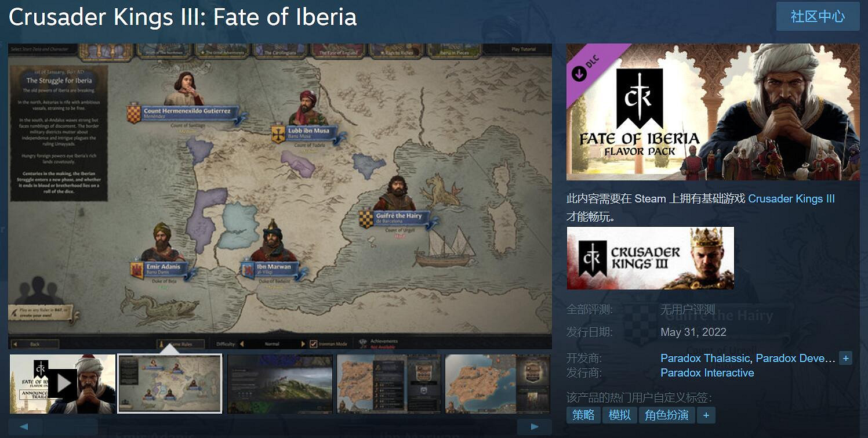Expand developer list with plus button
The image size is (868, 438).
tap(845, 359)
